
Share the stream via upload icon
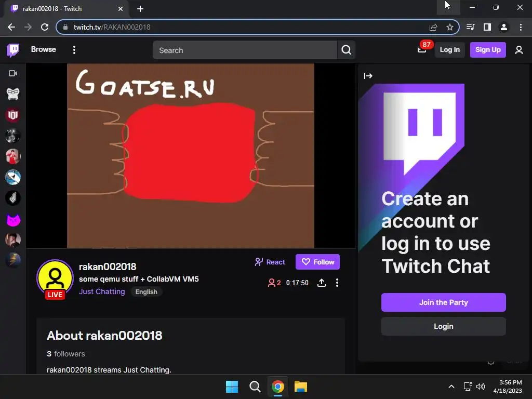[x=322, y=283]
